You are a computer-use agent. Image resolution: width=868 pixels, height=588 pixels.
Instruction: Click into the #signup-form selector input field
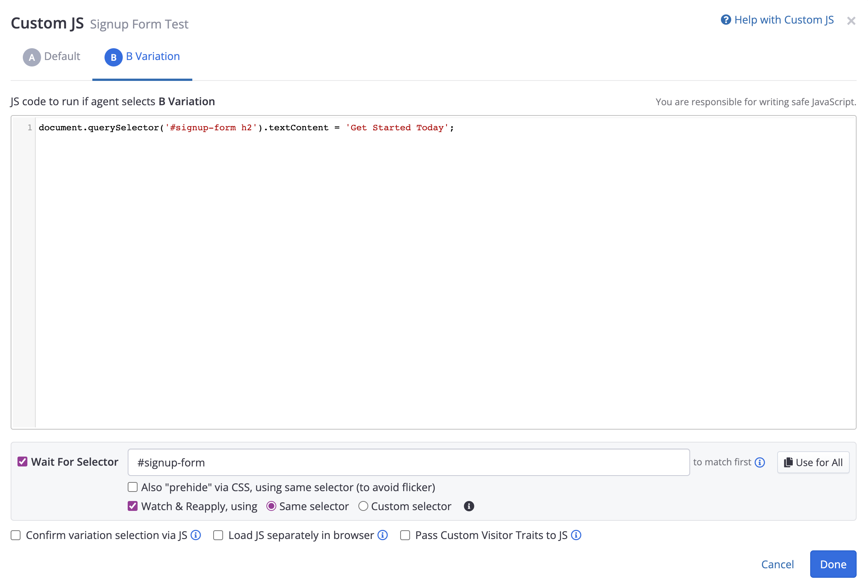pos(409,462)
